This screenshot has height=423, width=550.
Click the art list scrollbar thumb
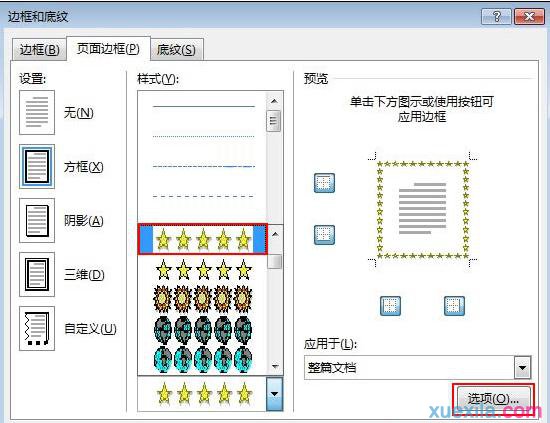pyautogui.click(x=276, y=262)
